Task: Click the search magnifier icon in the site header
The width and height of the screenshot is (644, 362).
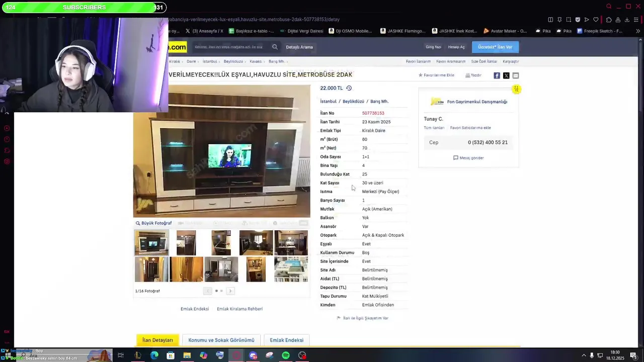Action: [275, 47]
